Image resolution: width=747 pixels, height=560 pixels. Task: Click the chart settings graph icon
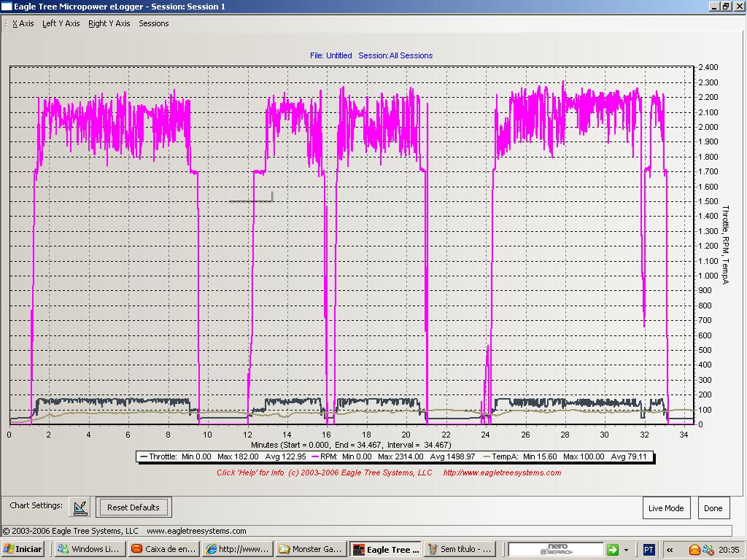click(x=80, y=507)
